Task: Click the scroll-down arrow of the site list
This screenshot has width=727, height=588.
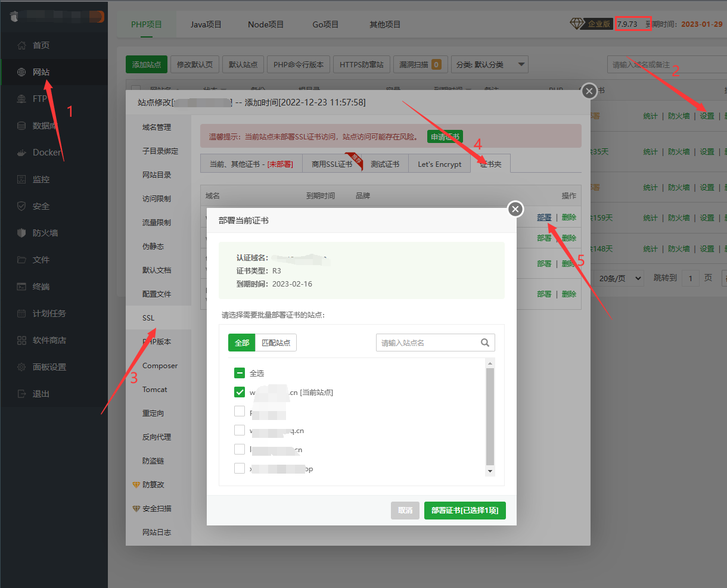Action: [x=490, y=471]
